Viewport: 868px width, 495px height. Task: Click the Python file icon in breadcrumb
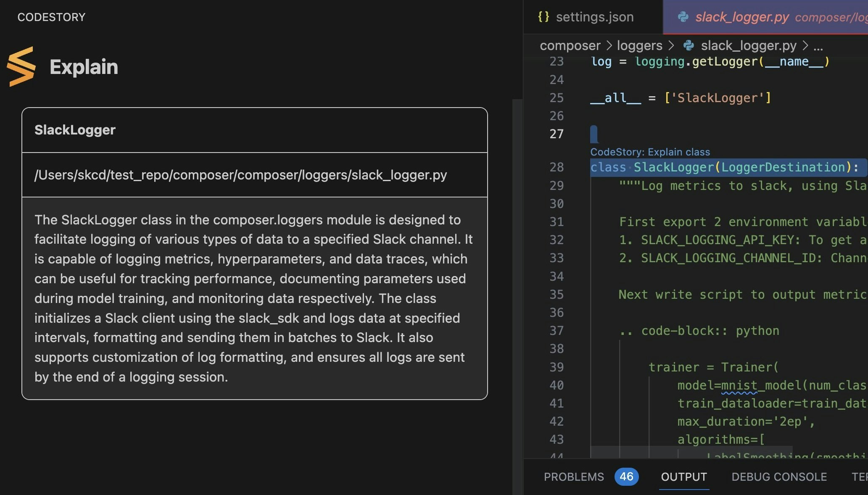pyautogui.click(x=689, y=45)
